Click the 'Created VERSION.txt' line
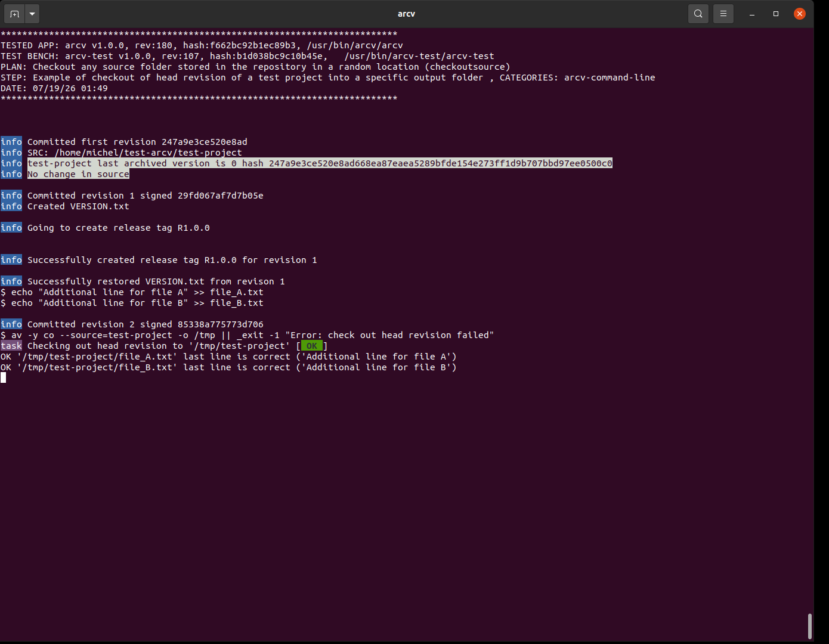The width and height of the screenshot is (829, 644). pos(78,206)
